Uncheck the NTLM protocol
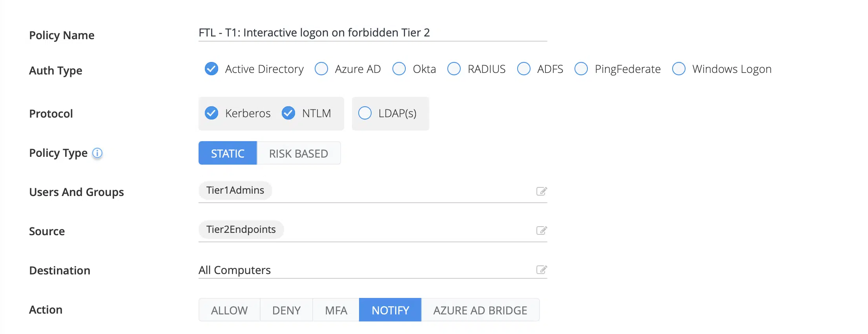Viewport: 868px width, 334px height. [288, 113]
